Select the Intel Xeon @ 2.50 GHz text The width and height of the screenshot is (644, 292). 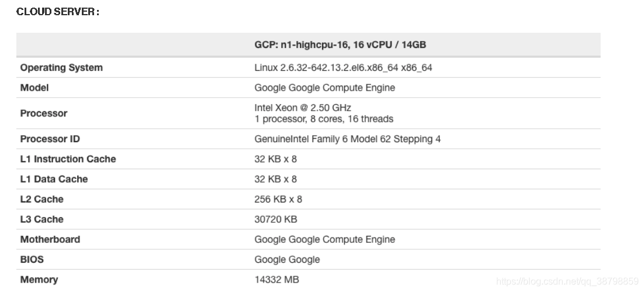coord(303,108)
